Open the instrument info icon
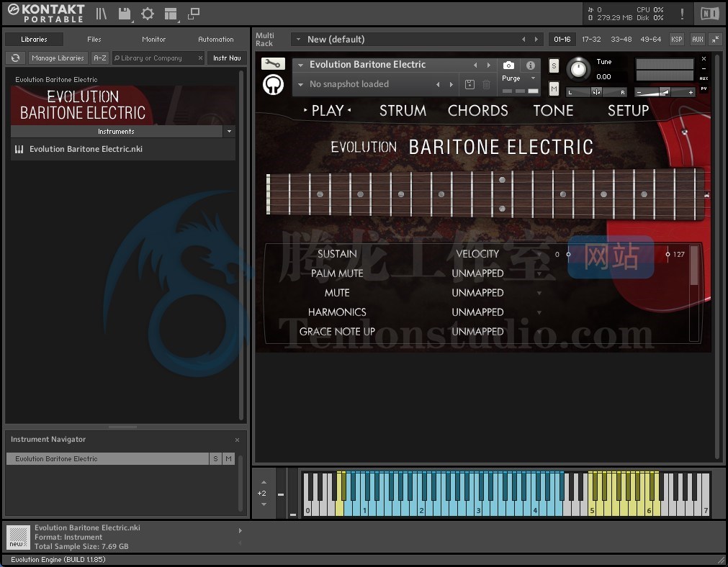Screen dimensions: 728x567 click(x=531, y=65)
